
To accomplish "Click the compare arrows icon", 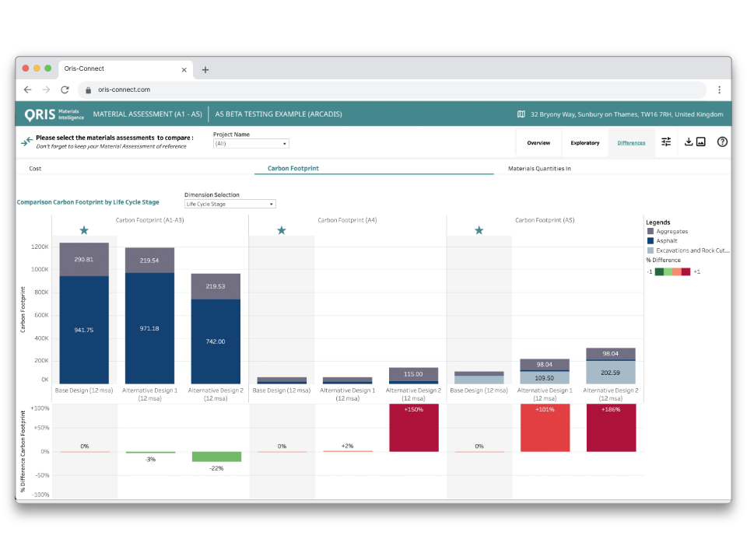I will point(26,142).
